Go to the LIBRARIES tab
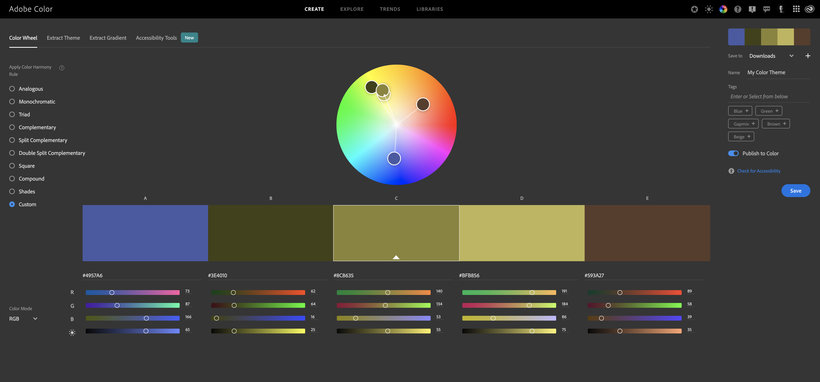Image resolution: width=820 pixels, height=382 pixels. click(x=430, y=9)
